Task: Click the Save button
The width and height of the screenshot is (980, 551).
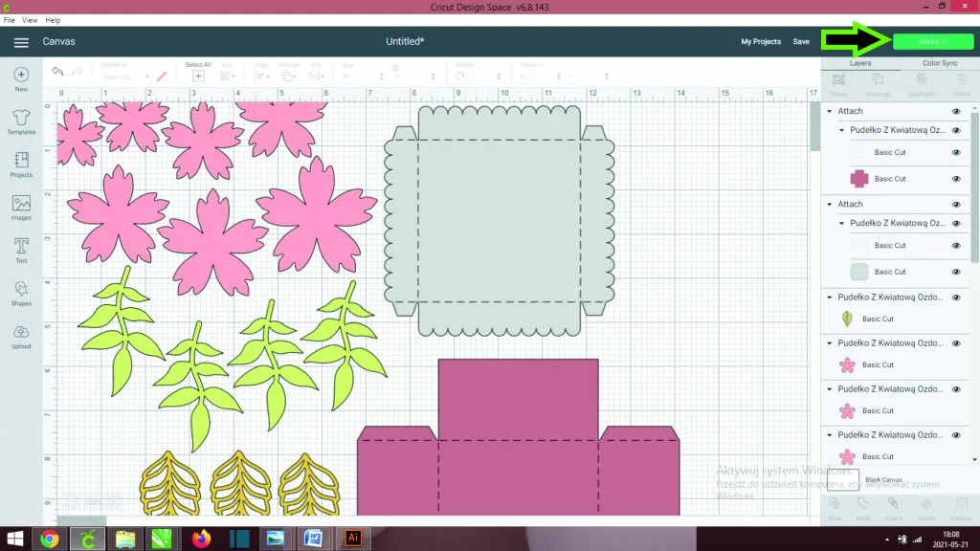Action: (x=801, y=42)
